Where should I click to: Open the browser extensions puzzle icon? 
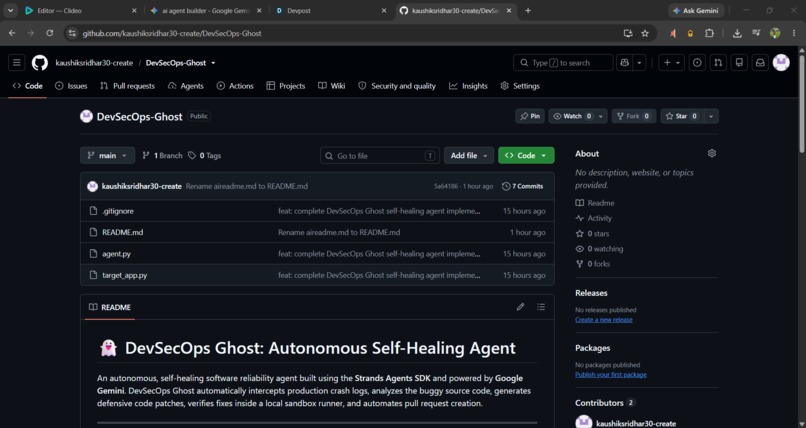tap(709, 33)
